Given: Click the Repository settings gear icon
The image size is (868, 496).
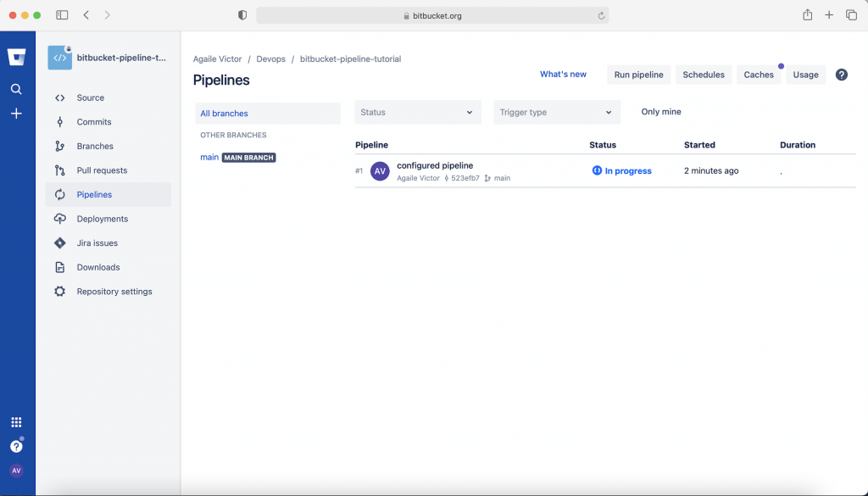Looking at the screenshot, I should click(60, 291).
